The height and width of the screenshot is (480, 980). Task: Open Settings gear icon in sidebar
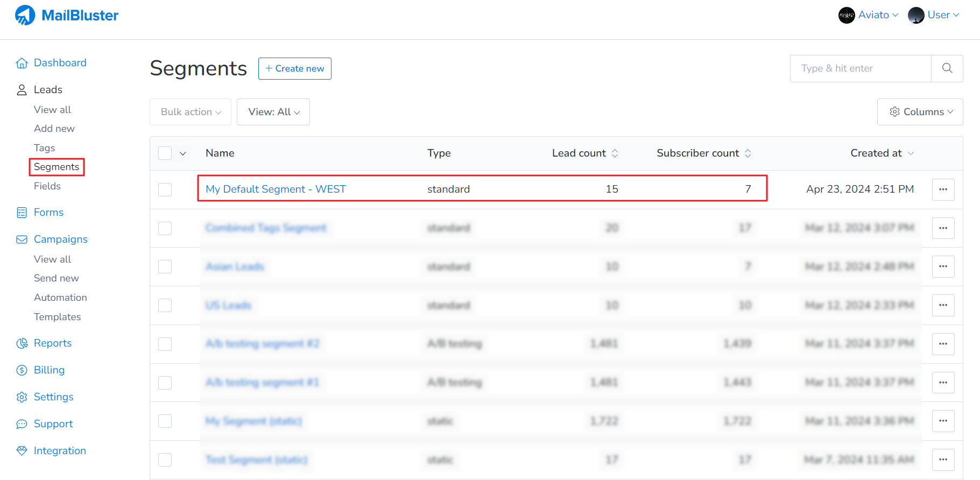22,397
